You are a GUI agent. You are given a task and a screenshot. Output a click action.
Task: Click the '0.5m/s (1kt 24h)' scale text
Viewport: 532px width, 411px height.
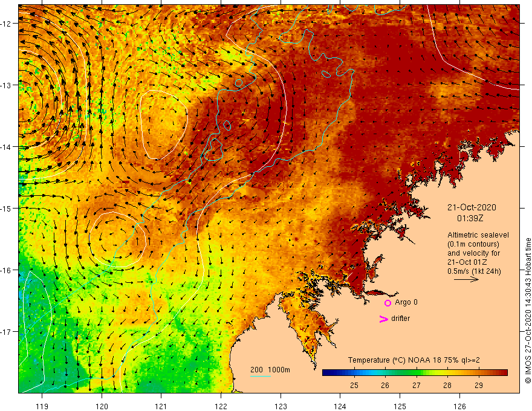click(x=474, y=271)
